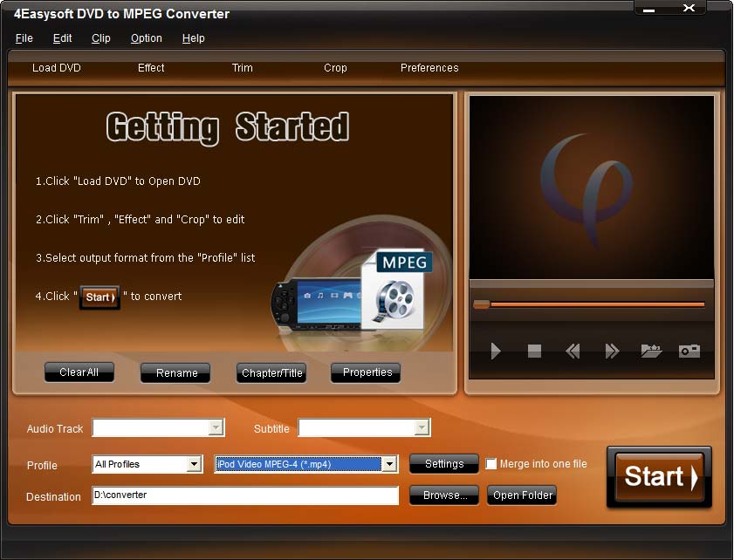Click the rewind icon in player
The image size is (734, 560).
573,351
